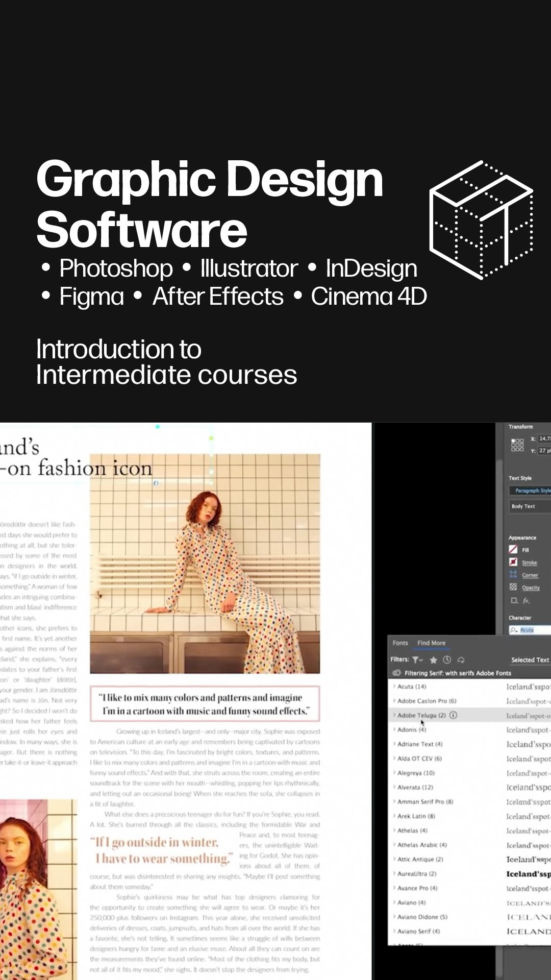
Task: Select the Athelas Arabic (4) font name
Action: click(422, 845)
